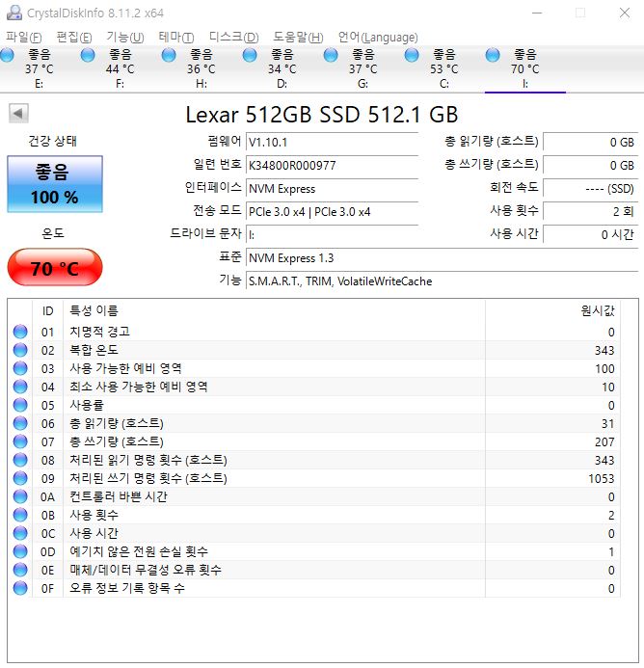Click the 총 쓰기량 (호스트) value 0 GB
This screenshot has width=644, height=668.
[590, 165]
